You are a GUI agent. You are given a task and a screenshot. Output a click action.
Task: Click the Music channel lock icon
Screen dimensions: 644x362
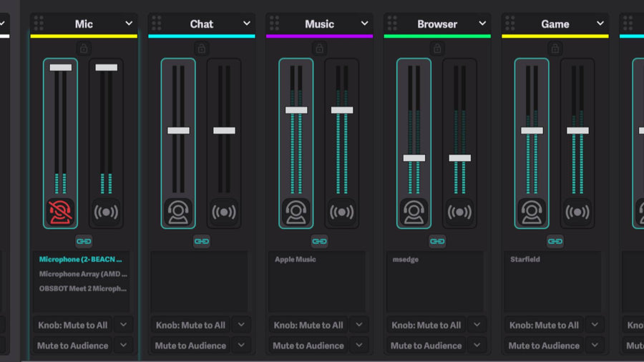click(320, 49)
